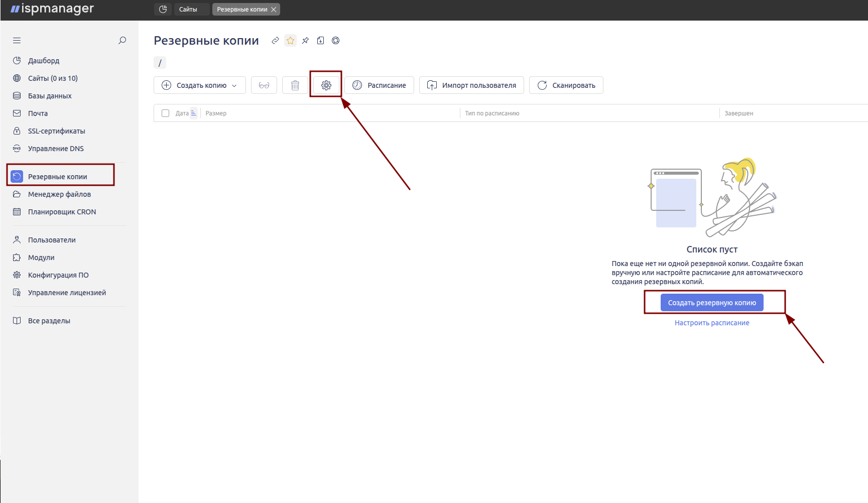Screen dimensions: 868x503
Task: Click the root "/" breadcrumb path
Action: 160,63
